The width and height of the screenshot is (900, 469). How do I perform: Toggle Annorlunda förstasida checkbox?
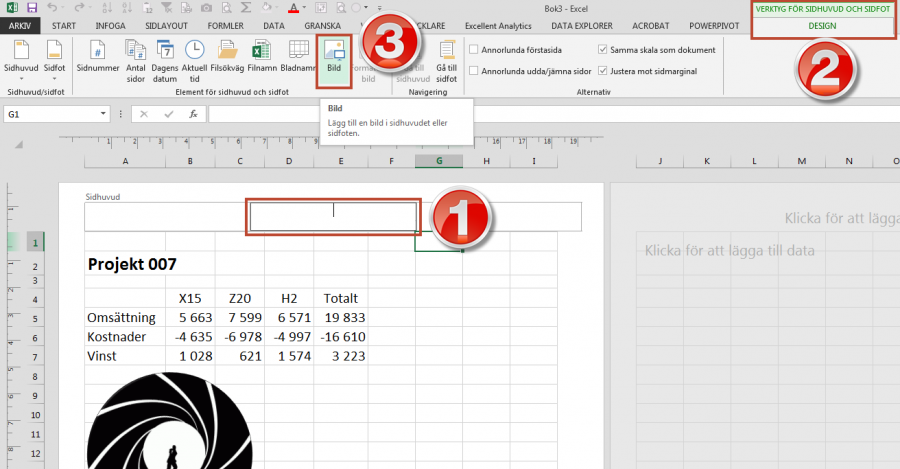tap(474, 50)
